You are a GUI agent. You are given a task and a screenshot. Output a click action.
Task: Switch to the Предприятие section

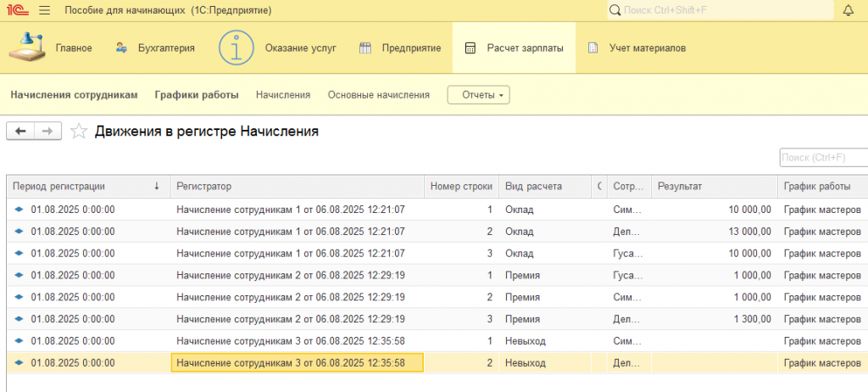(400, 48)
